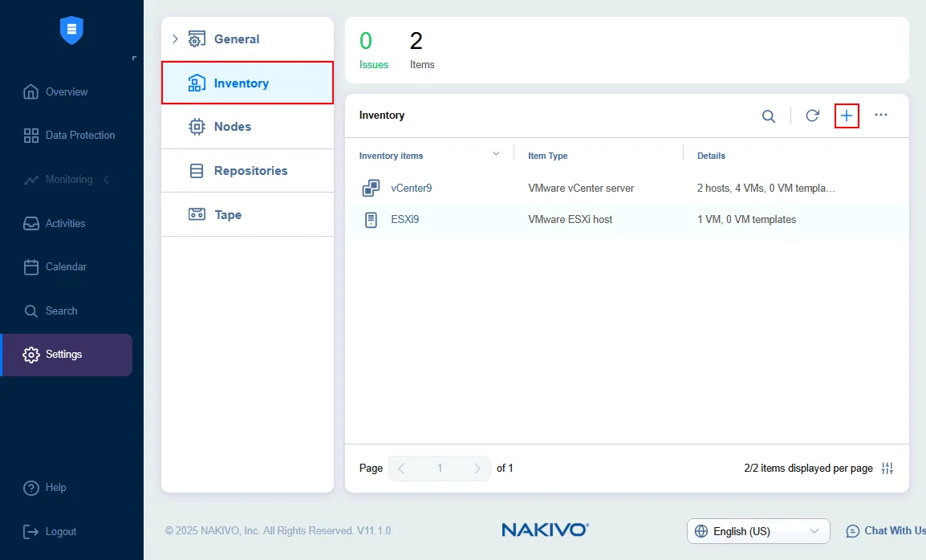Open the Help menu
Screen dimensions: 926x560
tap(45, 487)
